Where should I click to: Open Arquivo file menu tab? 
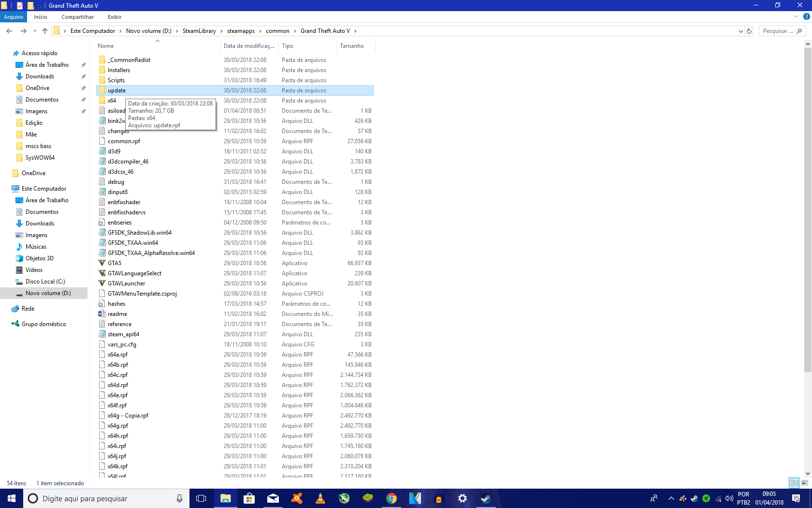pos(14,17)
